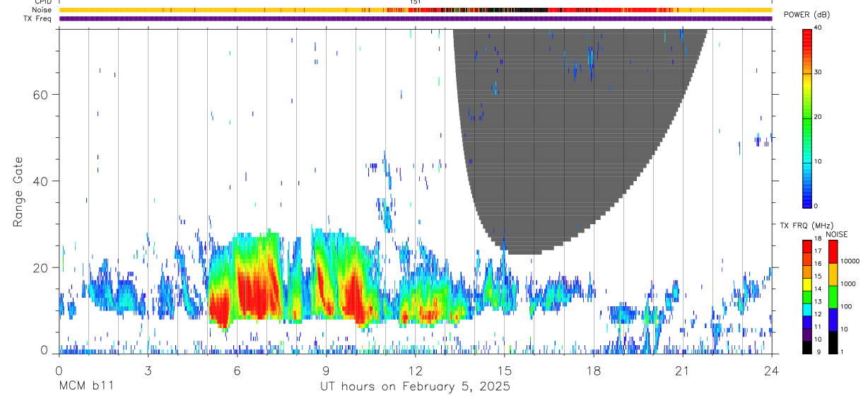Click the '14' tick on TX FRQ scale
Image resolution: width=868 pixels, height=401 pixels.
[817, 289]
